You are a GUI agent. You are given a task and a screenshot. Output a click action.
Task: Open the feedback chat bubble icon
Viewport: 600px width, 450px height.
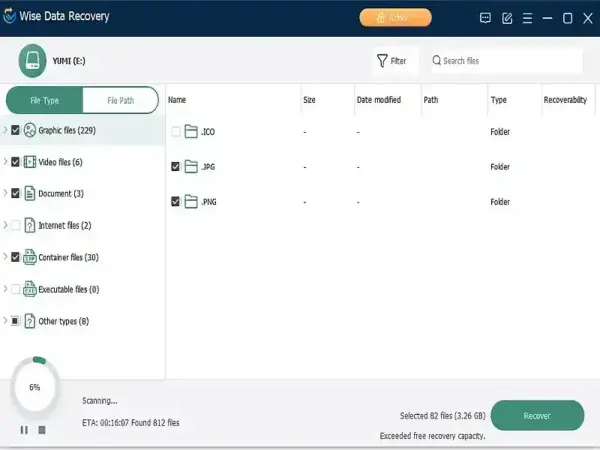coord(485,18)
